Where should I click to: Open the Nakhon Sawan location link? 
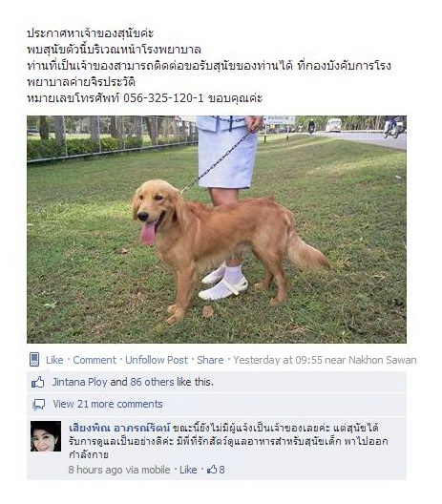[383, 360]
